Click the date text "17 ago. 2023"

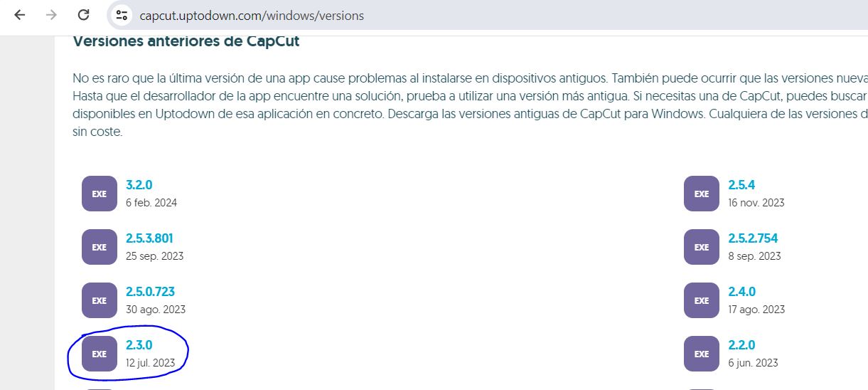pos(756,310)
